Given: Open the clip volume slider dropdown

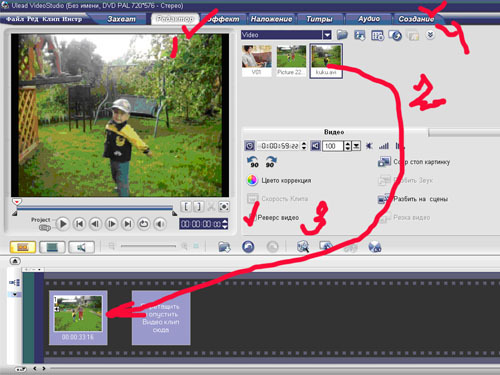Looking at the screenshot, I should pyautogui.click(x=356, y=146).
